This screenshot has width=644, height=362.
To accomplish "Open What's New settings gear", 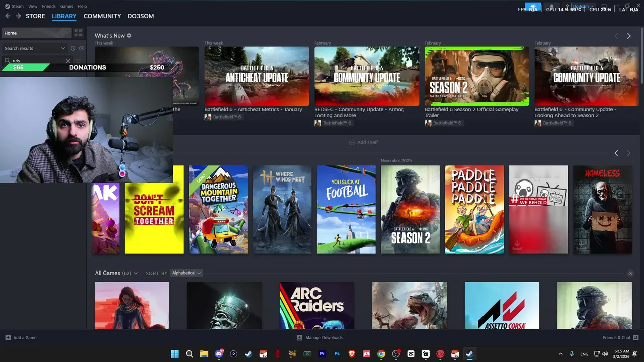I will tap(129, 36).
